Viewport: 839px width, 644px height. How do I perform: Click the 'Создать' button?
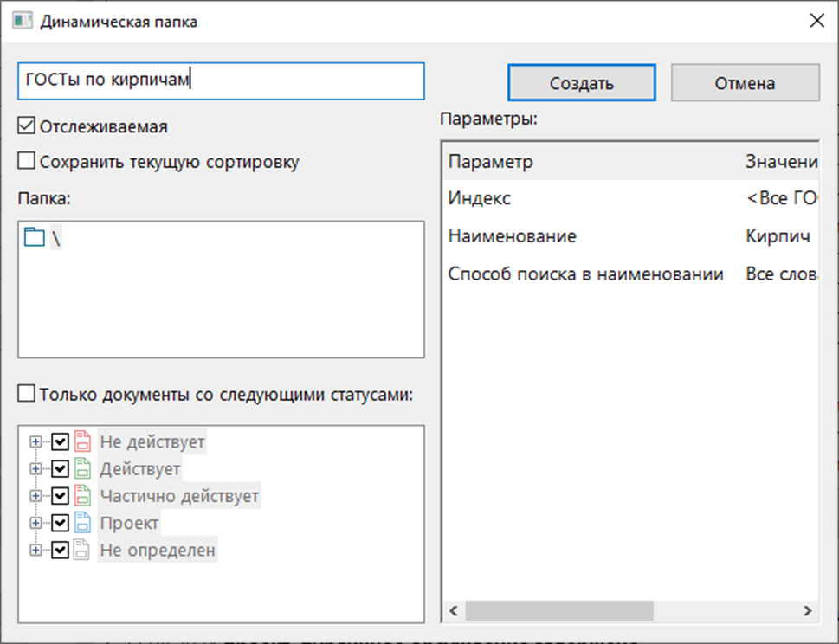click(582, 83)
